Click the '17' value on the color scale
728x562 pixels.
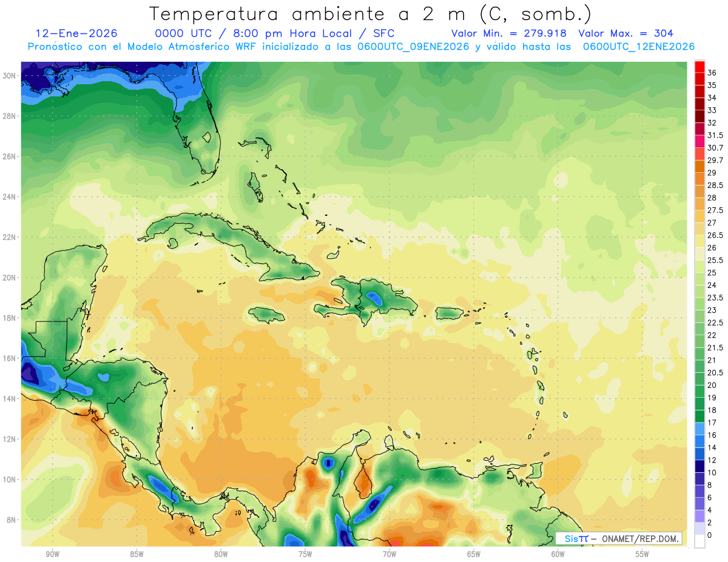pos(712,423)
